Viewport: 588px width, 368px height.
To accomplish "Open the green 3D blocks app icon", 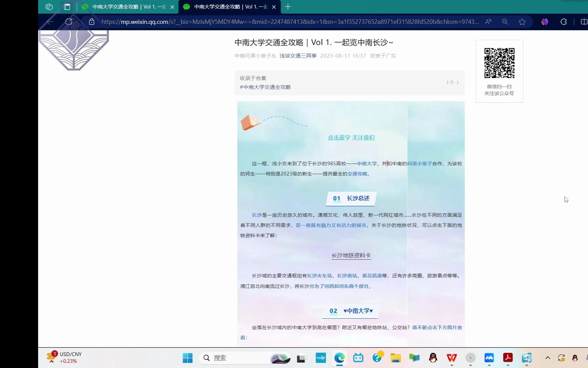I will (414, 358).
